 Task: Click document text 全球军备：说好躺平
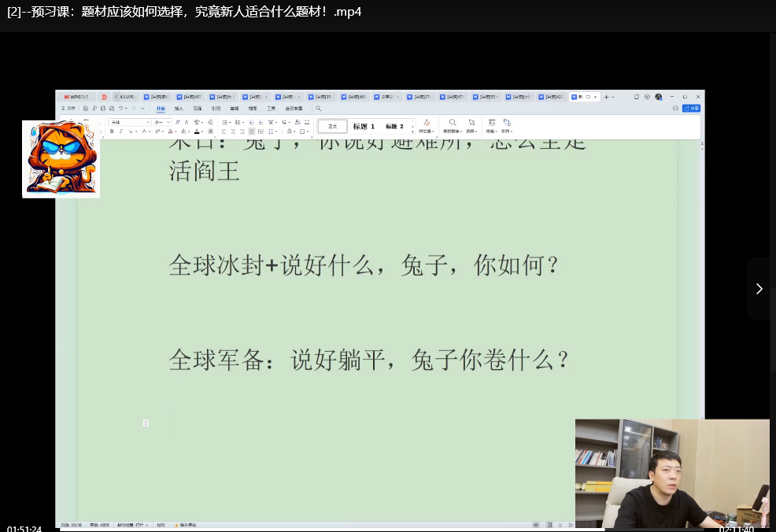tap(277, 360)
